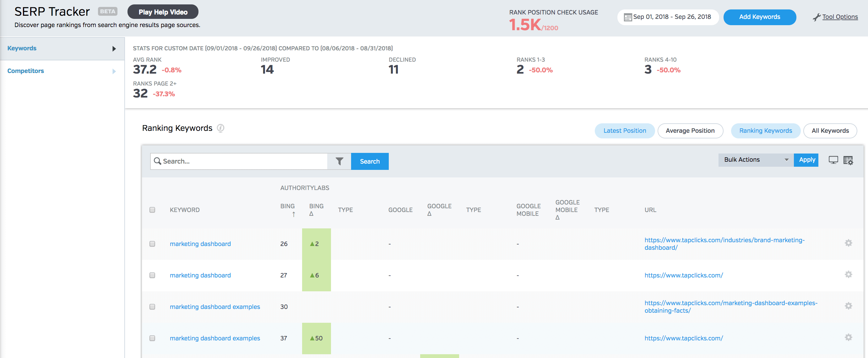Click the calendar icon in date range
This screenshot has height=358, width=868.
click(627, 17)
